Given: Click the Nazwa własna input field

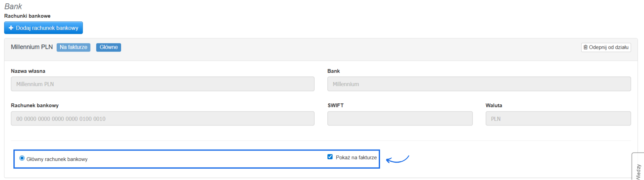Looking at the screenshot, I should [x=162, y=84].
